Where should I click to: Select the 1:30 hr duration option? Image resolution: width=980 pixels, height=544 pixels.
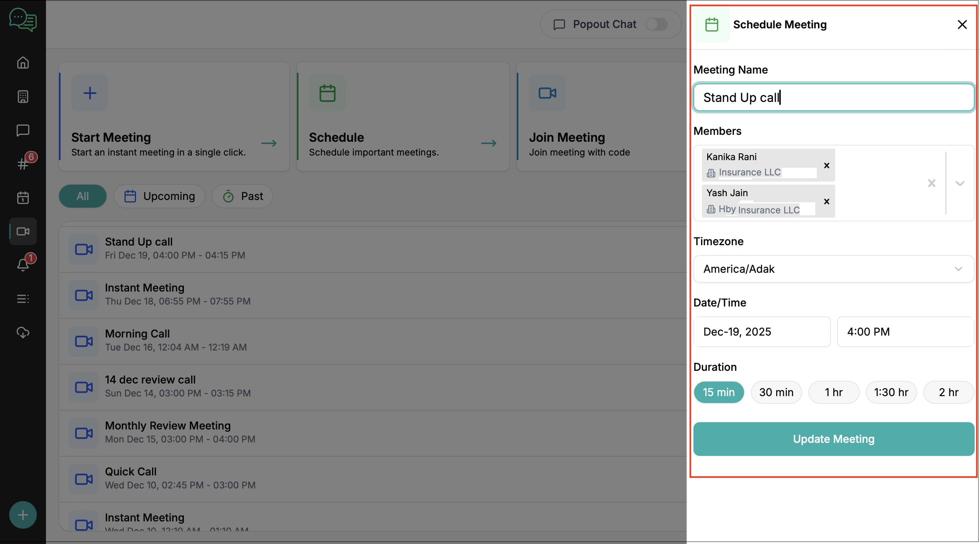point(891,392)
